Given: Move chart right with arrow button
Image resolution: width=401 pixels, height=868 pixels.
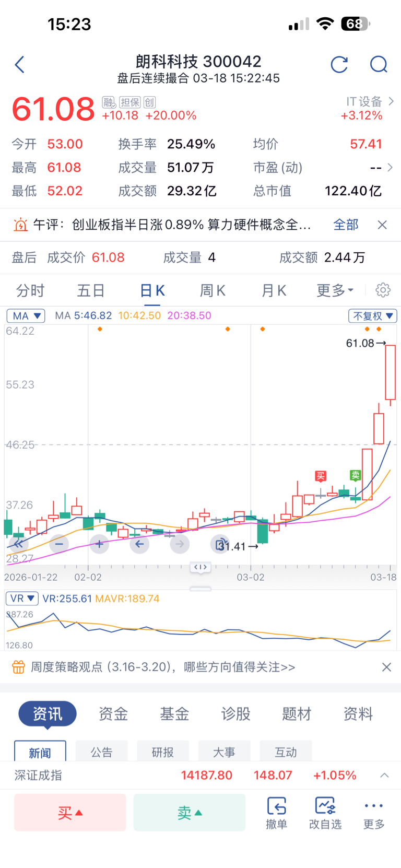Looking at the screenshot, I should pyautogui.click(x=180, y=544).
